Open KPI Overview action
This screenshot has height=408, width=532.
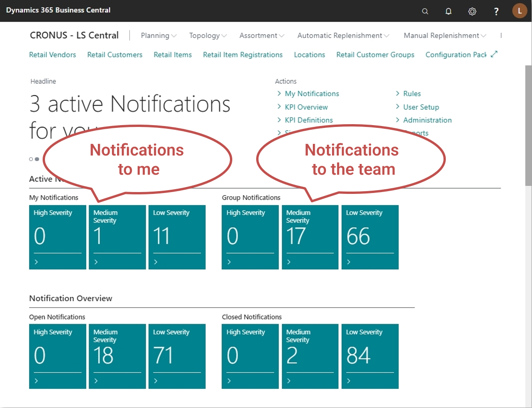(x=306, y=107)
